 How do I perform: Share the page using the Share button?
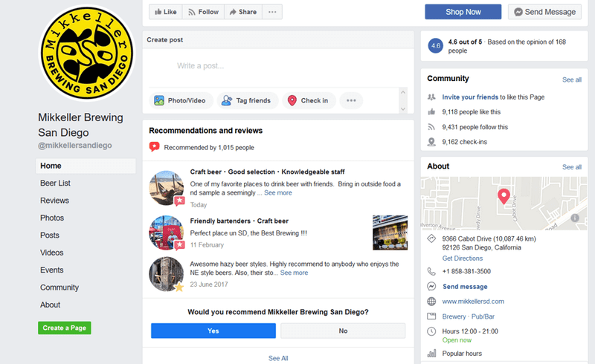point(243,12)
